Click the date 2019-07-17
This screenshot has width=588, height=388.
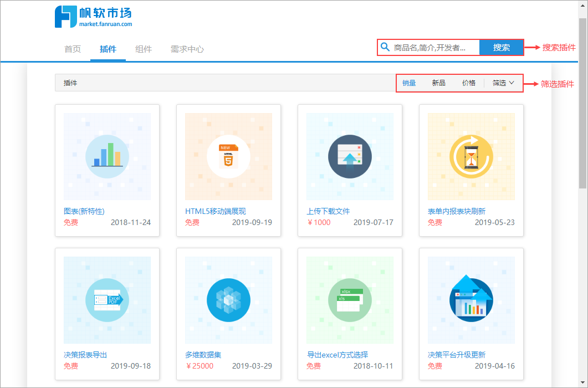click(x=374, y=222)
